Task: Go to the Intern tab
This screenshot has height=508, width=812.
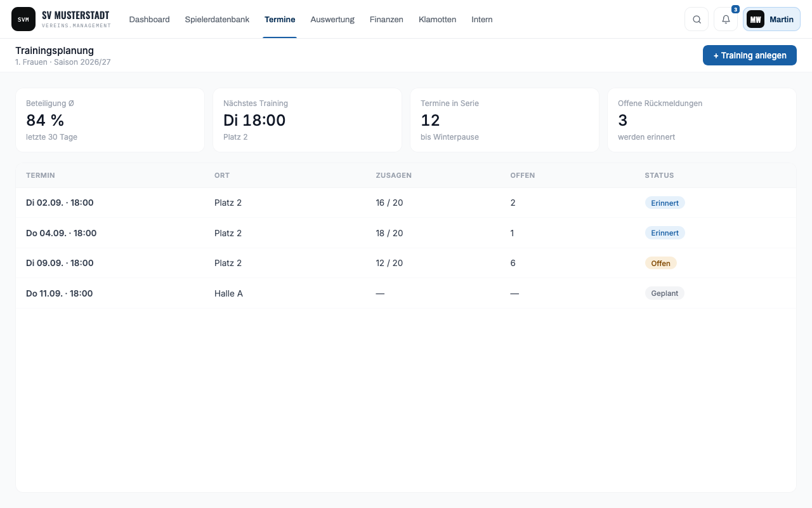Action: pyautogui.click(x=482, y=19)
